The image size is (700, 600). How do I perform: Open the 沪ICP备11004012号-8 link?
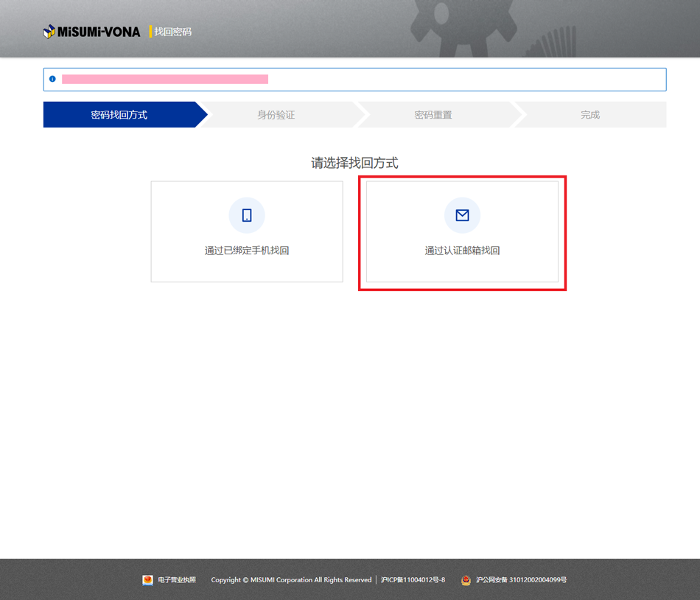pyautogui.click(x=413, y=580)
